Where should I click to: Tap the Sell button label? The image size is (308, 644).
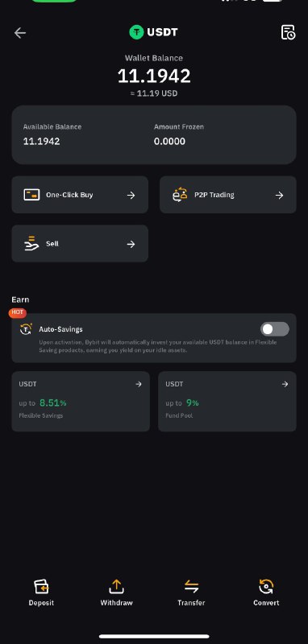coord(52,244)
